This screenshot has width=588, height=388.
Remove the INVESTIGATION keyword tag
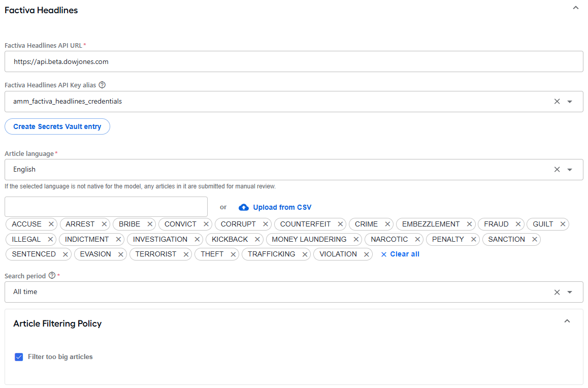pyautogui.click(x=197, y=239)
